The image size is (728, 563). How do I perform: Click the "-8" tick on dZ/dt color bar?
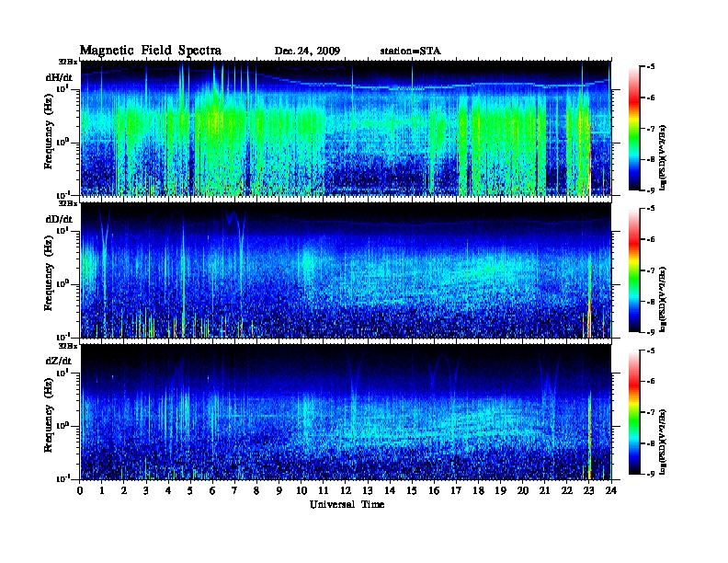point(650,443)
